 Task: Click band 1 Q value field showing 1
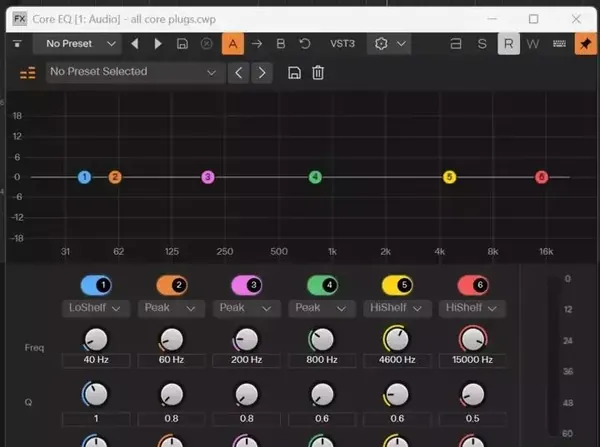pos(96,419)
